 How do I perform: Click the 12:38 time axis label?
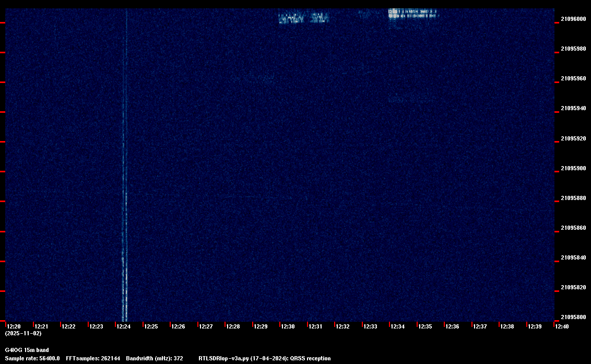coord(507,326)
